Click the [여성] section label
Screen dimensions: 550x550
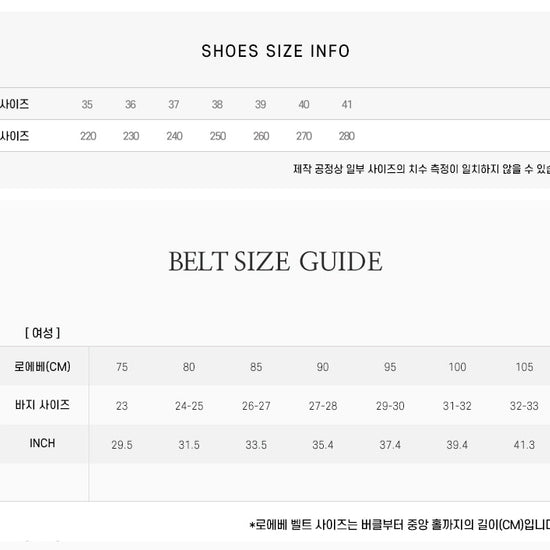[x=42, y=333]
